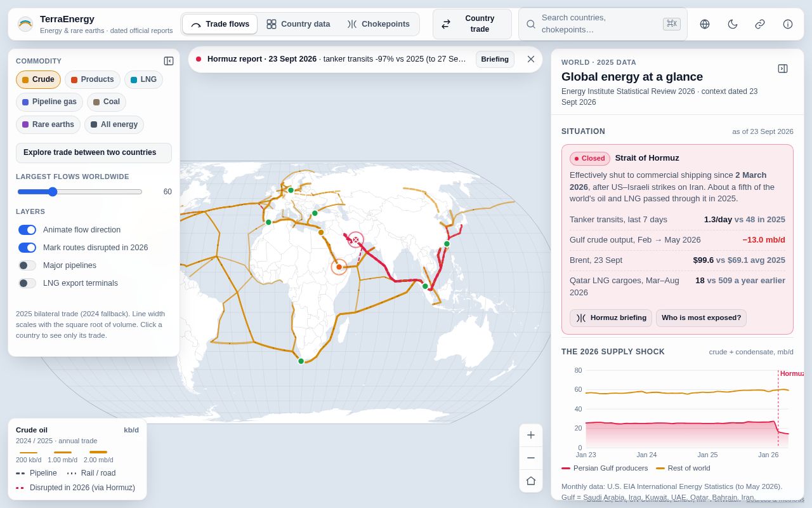Zoom in on the map
This screenshot has height=508, width=812.
(x=531, y=435)
